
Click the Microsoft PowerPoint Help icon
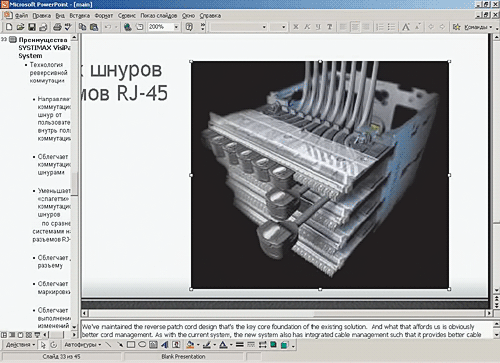click(x=189, y=27)
